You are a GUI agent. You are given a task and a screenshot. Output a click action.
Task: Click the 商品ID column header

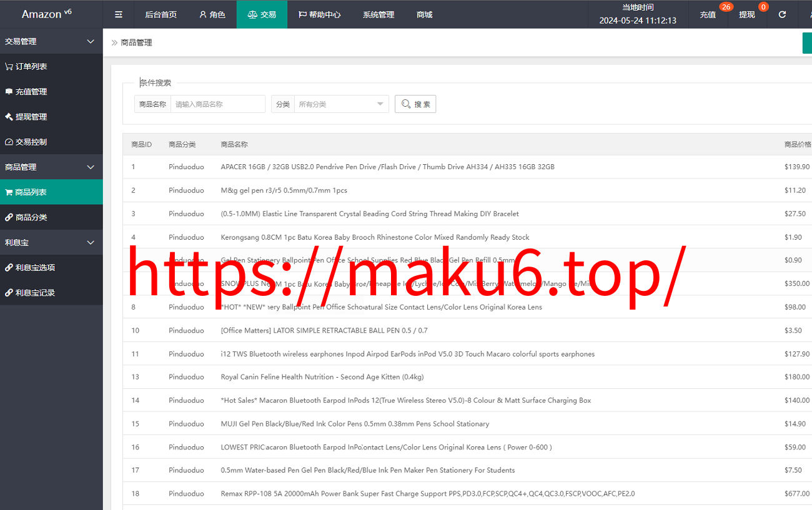142,144
